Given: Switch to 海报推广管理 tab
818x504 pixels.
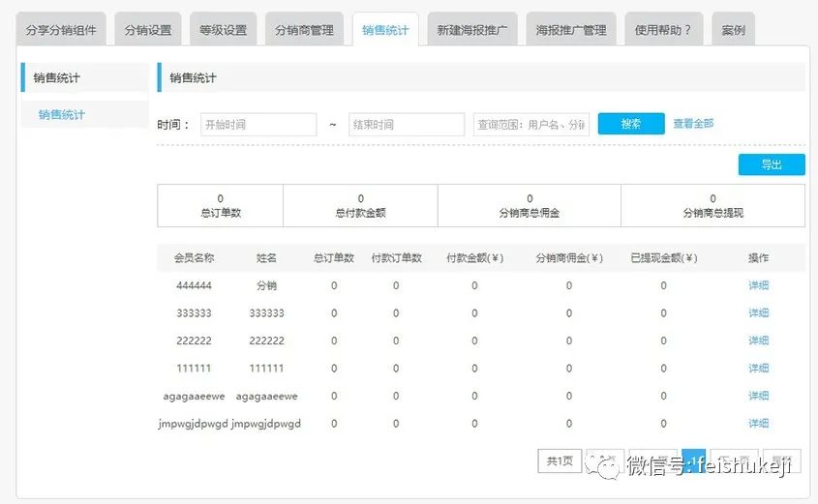Looking at the screenshot, I should tap(571, 30).
